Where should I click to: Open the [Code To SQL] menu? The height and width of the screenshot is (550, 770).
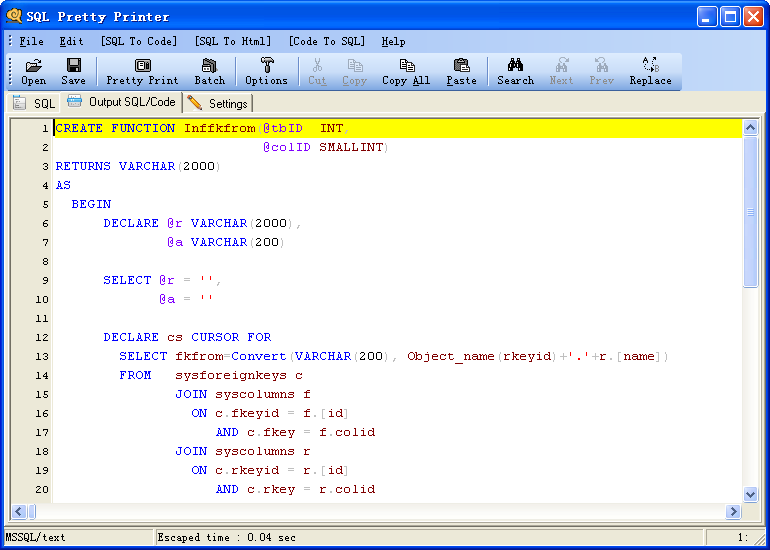pos(327,42)
